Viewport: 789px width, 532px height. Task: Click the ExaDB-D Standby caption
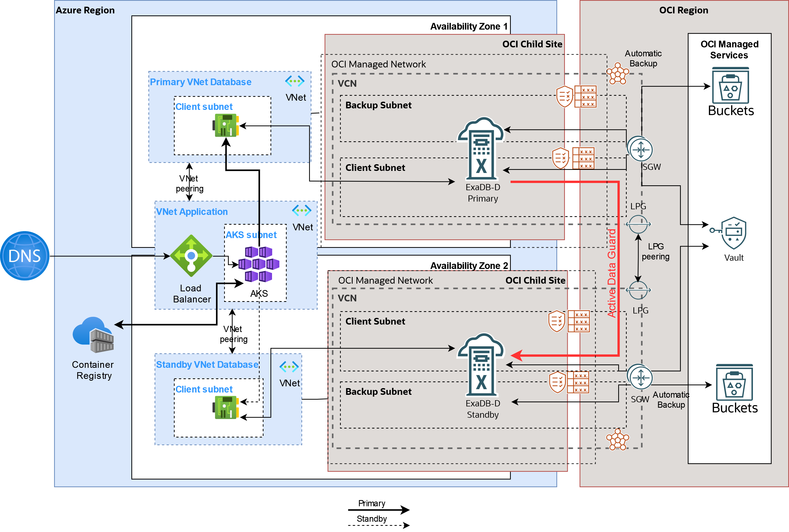coord(482,409)
